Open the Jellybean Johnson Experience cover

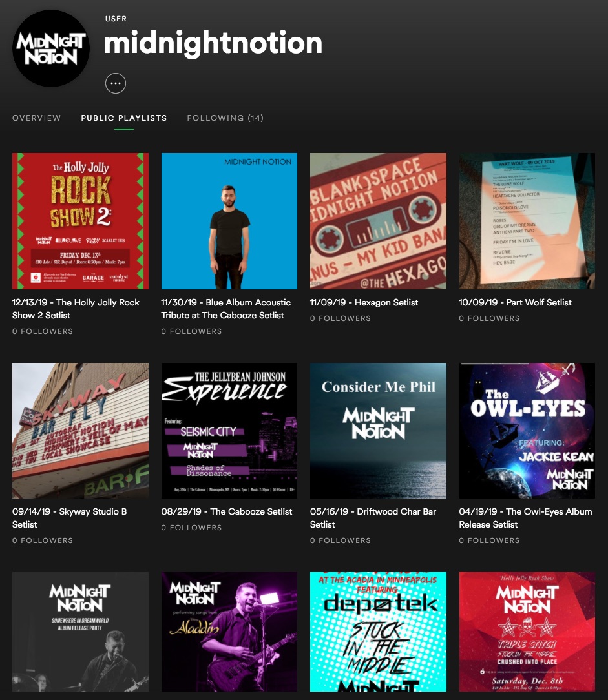point(229,430)
